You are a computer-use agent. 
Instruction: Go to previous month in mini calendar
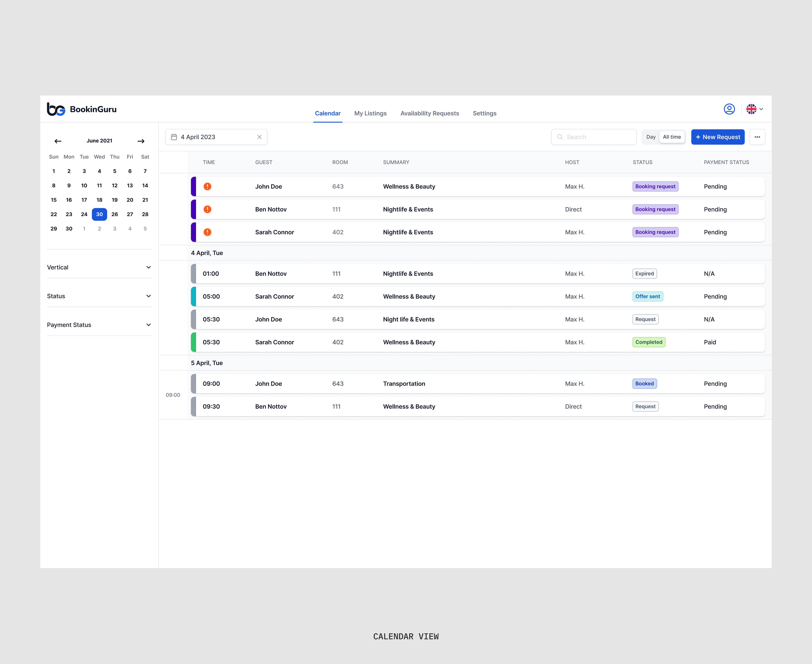[58, 141]
